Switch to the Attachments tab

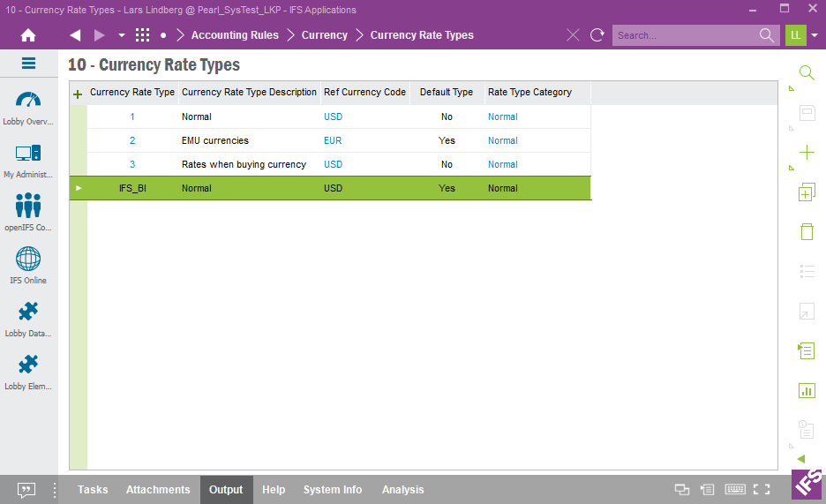click(158, 490)
